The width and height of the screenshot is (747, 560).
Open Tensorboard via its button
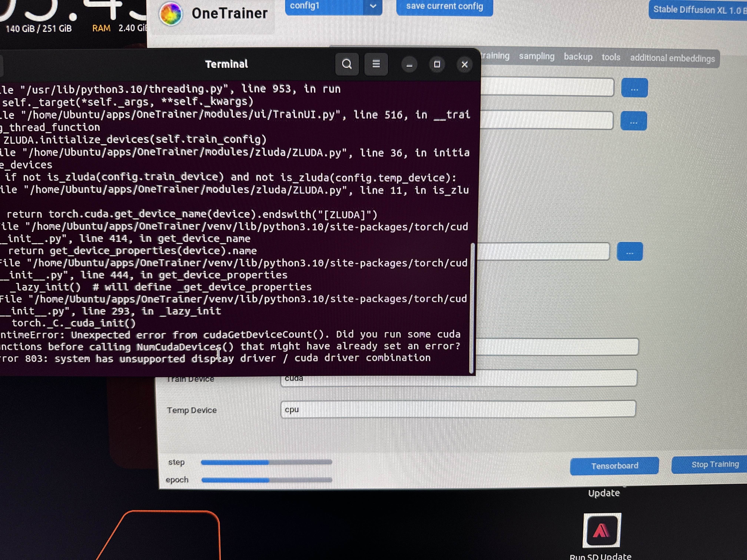point(614,466)
